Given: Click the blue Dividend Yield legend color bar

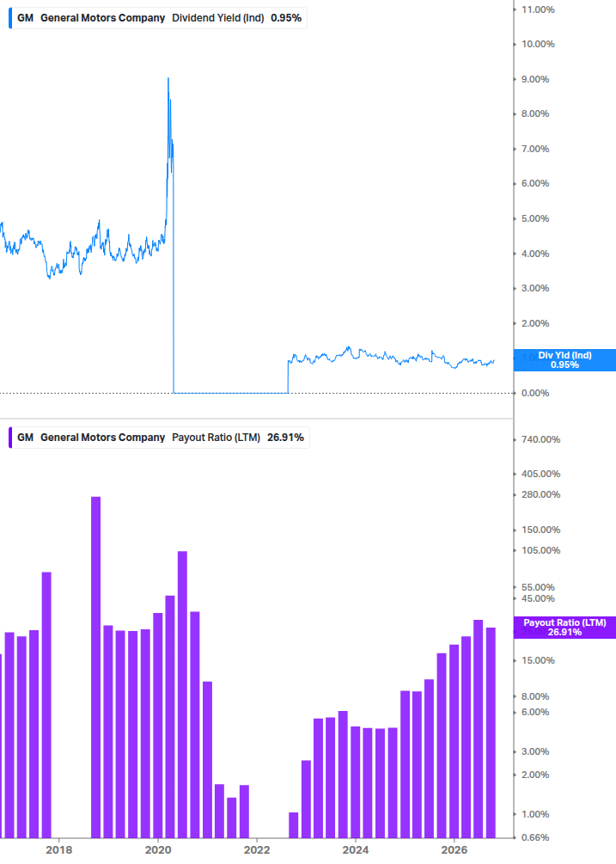Looking at the screenshot, I should [10, 18].
